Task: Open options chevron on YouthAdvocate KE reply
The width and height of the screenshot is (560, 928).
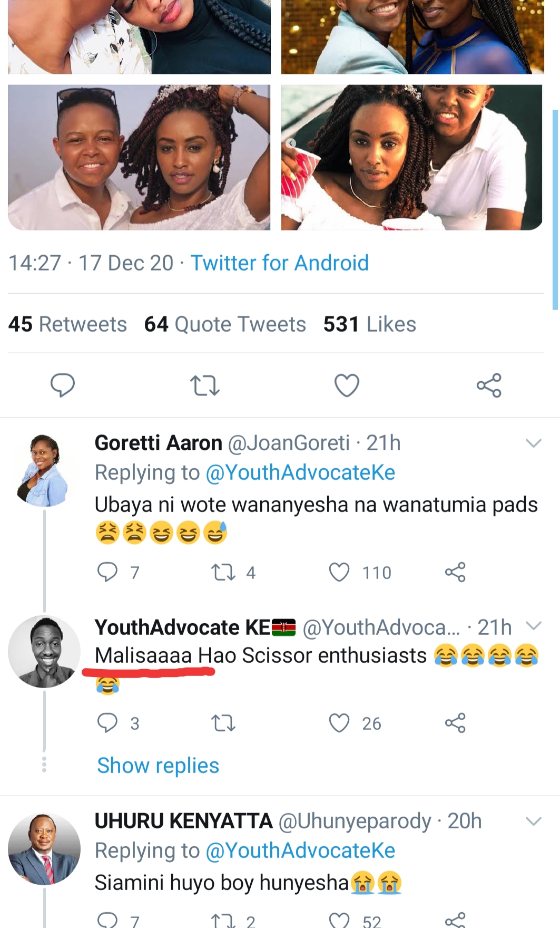Action: tap(534, 626)
